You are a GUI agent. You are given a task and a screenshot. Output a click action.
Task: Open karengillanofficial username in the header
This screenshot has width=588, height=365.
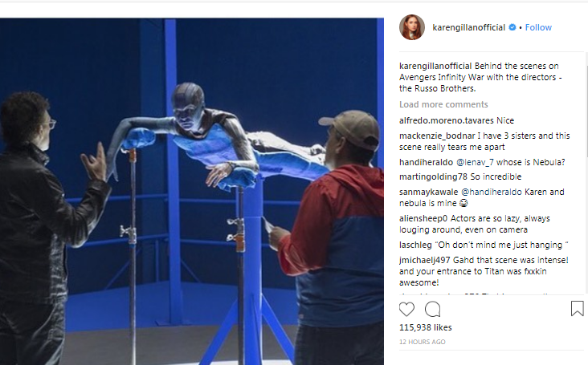[469, 27]
